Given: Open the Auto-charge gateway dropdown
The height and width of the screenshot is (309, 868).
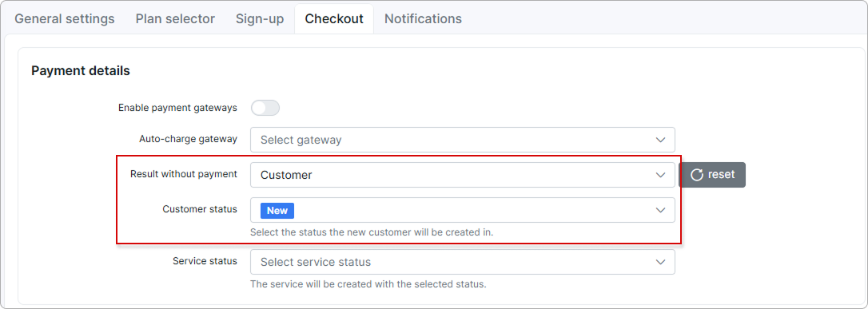Looking at the screenshot, I should tap(462, 140).
